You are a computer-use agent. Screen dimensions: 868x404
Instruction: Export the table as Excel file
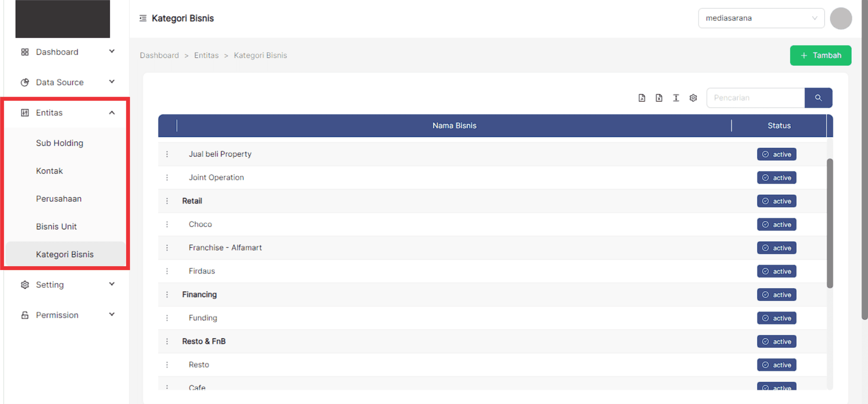pyautogui.click(x=659, y=98)
